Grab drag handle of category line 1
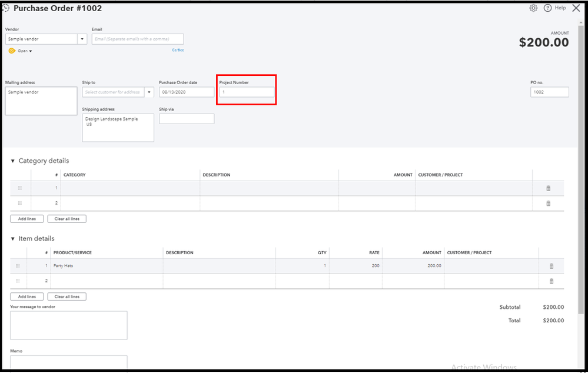 (x=20, y=188)
